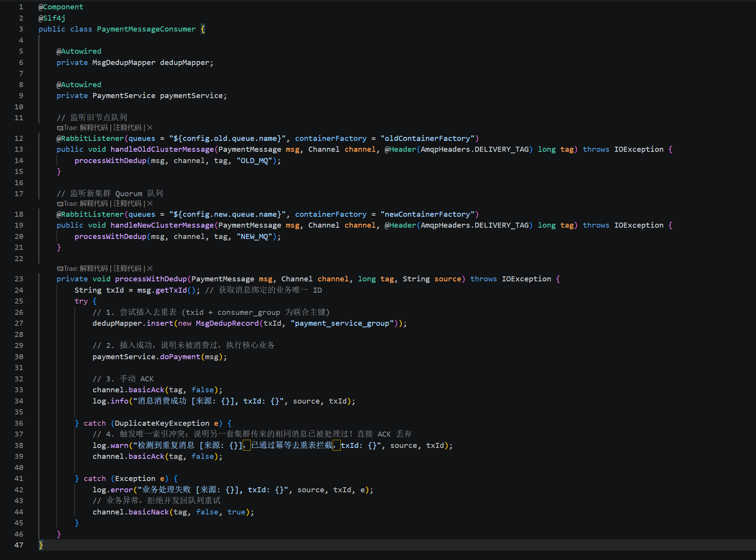
Task: Click the String source parameter on line 23
Action: point(432,279)
